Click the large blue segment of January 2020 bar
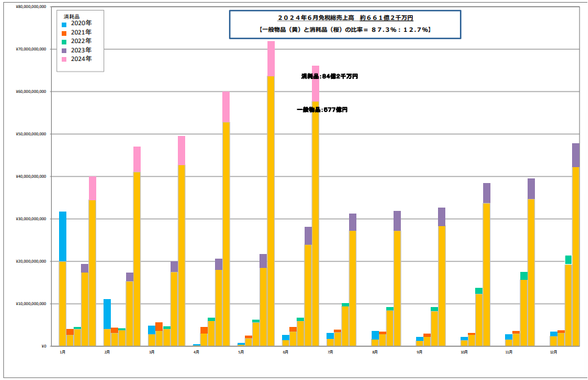Viewport: 588px width, 380px height. [x=62, y=236]
